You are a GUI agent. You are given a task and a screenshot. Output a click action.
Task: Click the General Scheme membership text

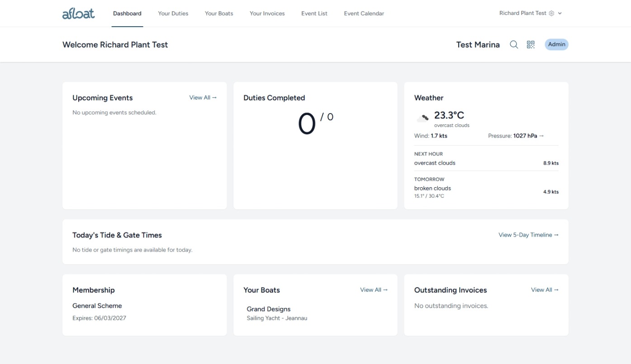coord(97,306)
